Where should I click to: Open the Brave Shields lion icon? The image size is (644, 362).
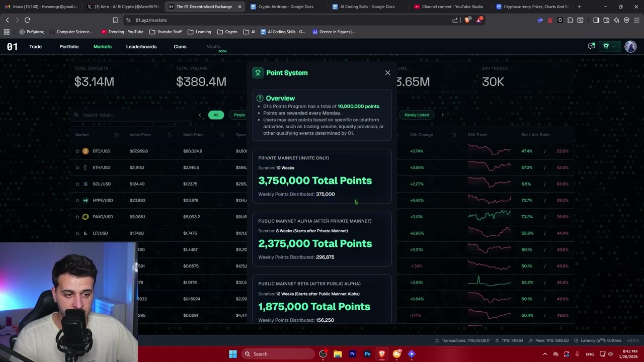[467, 20]
